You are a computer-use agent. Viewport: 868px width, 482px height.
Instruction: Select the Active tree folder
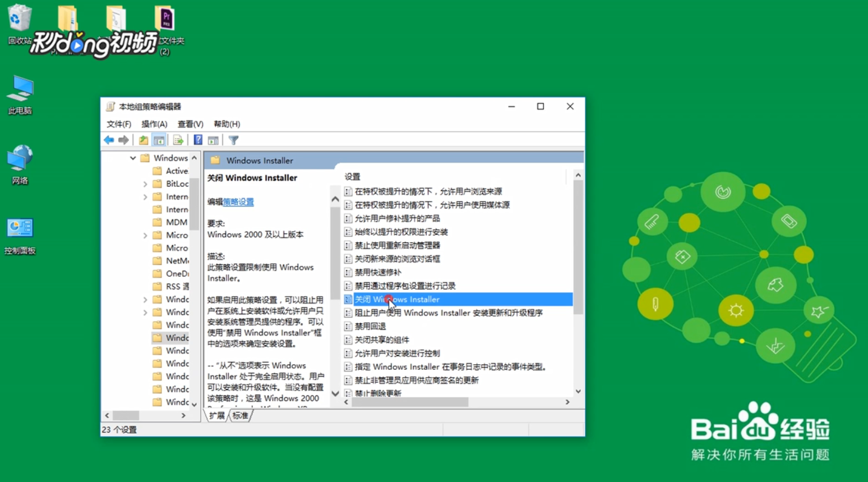[x=171, y=171]
